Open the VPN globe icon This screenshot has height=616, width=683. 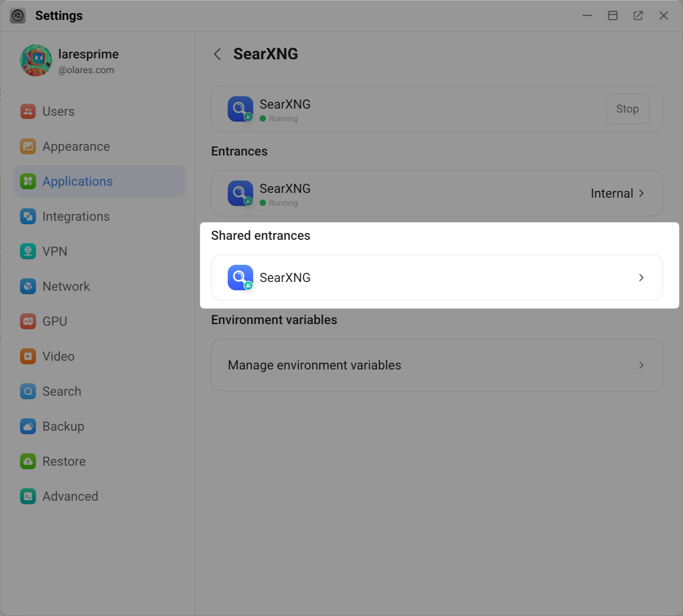pos(28,251)
